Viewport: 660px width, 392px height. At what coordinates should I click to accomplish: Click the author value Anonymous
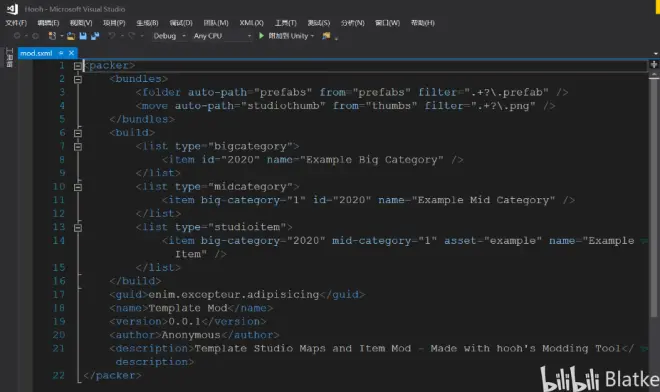(x=191, y=335)
